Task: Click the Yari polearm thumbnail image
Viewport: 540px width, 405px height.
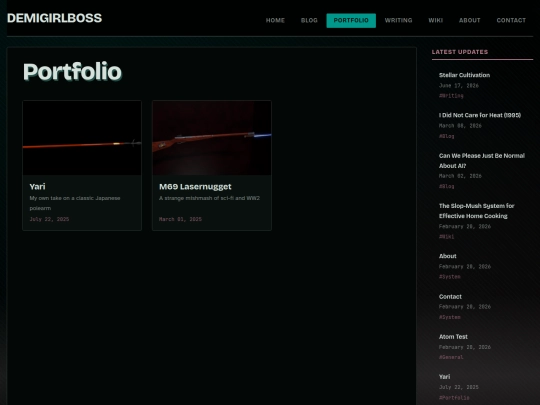Action: click(x=82, y=138)
